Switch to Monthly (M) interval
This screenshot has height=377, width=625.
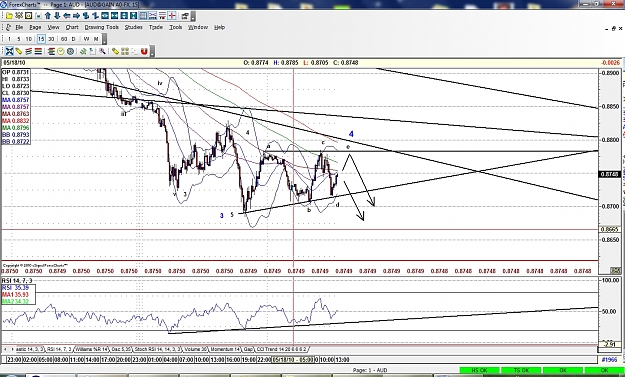[x=96, y=39]
